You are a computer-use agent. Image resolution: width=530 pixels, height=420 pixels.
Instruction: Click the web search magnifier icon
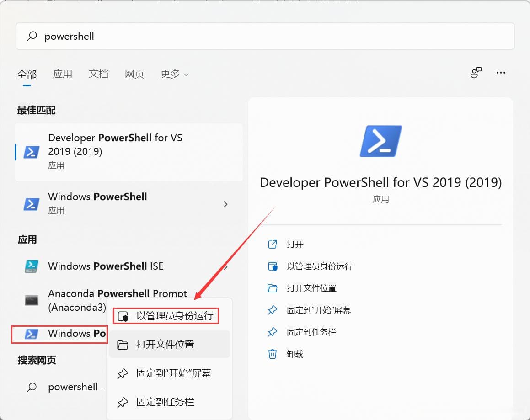[32, 387]
